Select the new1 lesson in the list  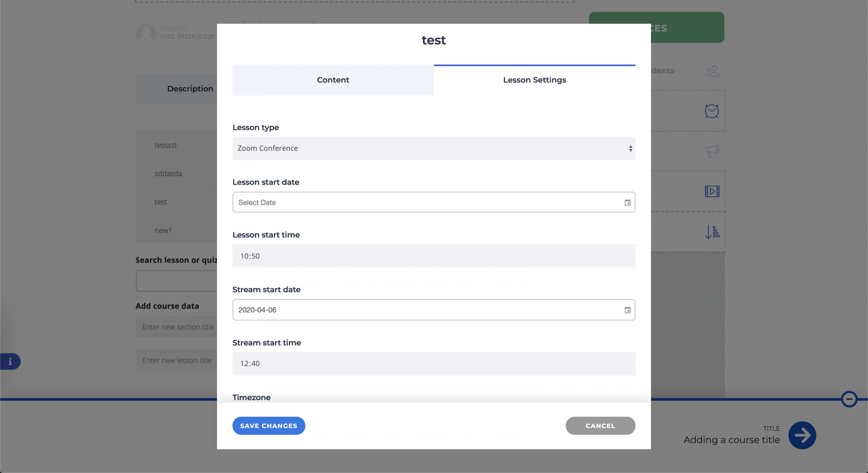point(163,230)
